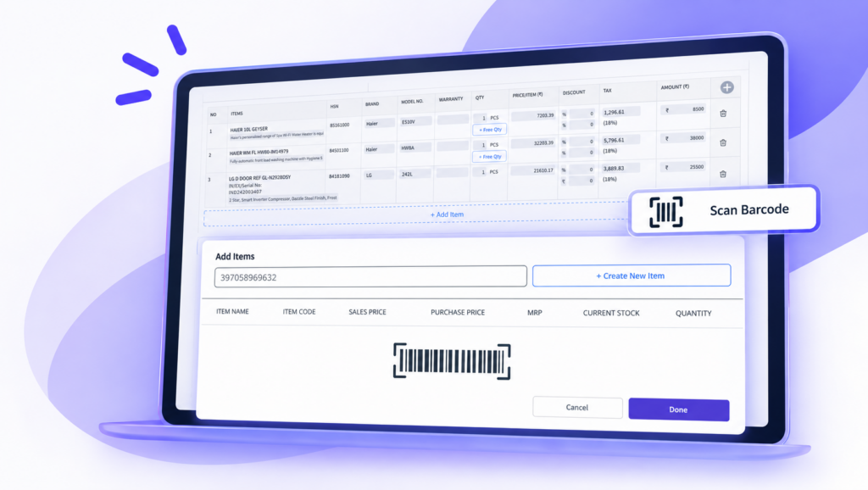The width and height of the screenshot is (868, 490).
Task: Click the CURRENT STOCK column header in dialog
Action: 611,313
